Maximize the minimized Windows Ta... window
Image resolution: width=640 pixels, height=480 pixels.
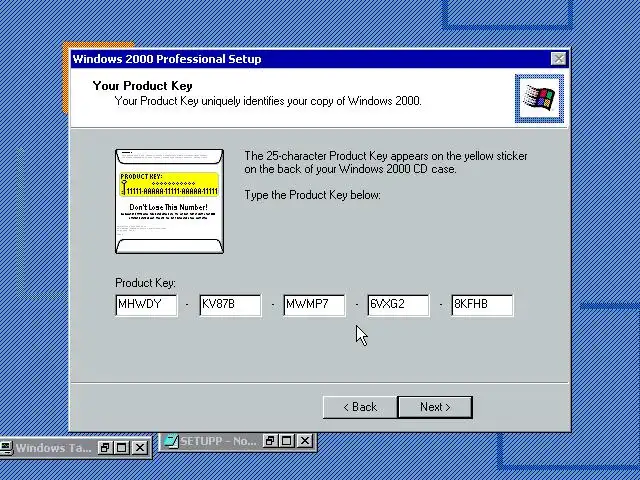coord(122,448)
